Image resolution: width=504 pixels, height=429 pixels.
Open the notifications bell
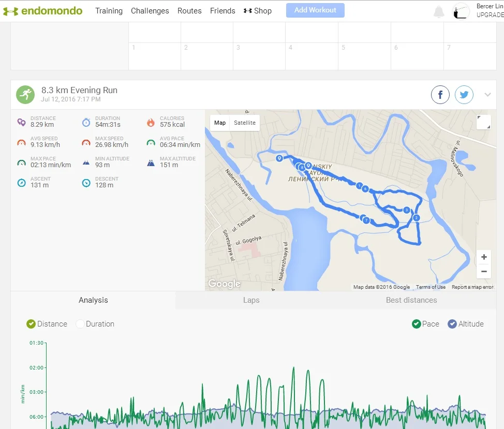pyautogui.click(x=439, y=11)
